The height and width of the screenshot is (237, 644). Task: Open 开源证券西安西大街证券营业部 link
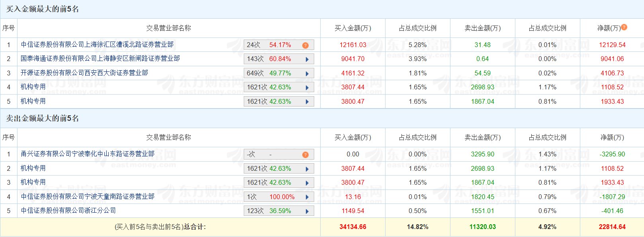click(84, 73)
